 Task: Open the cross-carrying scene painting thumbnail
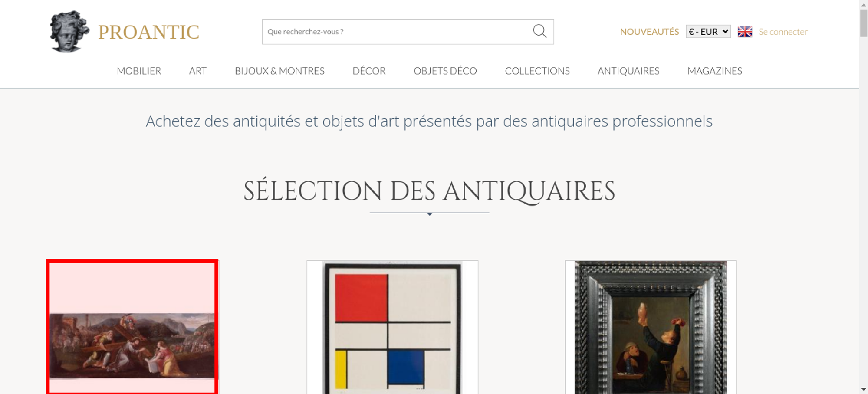pyautogui.click(x=132, y=327)
